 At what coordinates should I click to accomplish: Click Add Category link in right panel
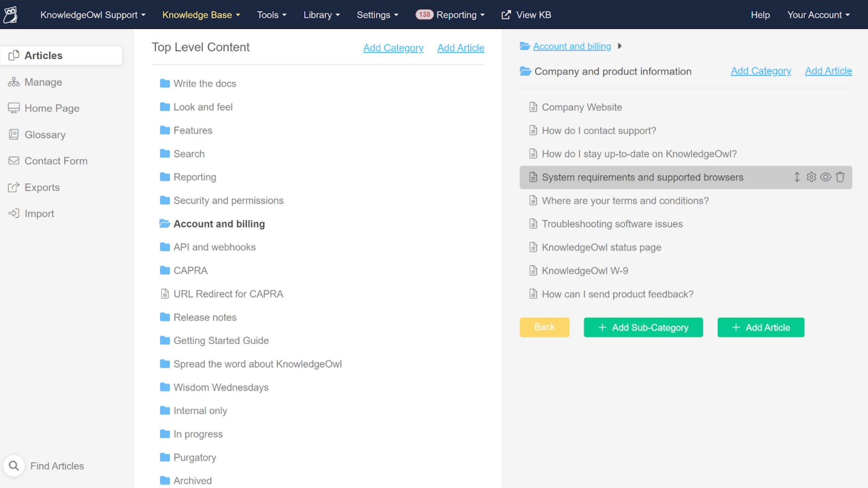tap(761, 71)
